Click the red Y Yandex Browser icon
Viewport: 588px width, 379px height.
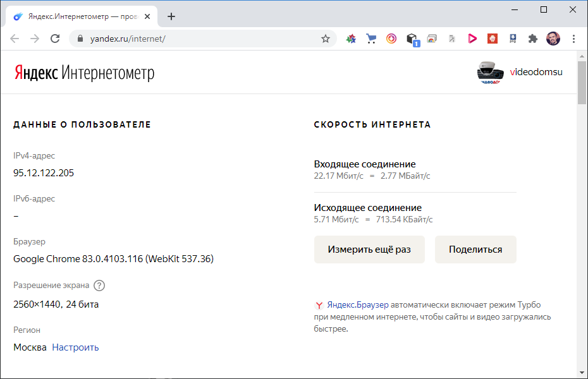[319, 305]
